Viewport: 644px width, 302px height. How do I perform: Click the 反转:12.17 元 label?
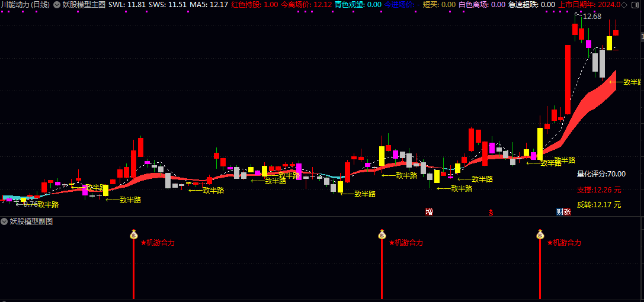[599, 205]
